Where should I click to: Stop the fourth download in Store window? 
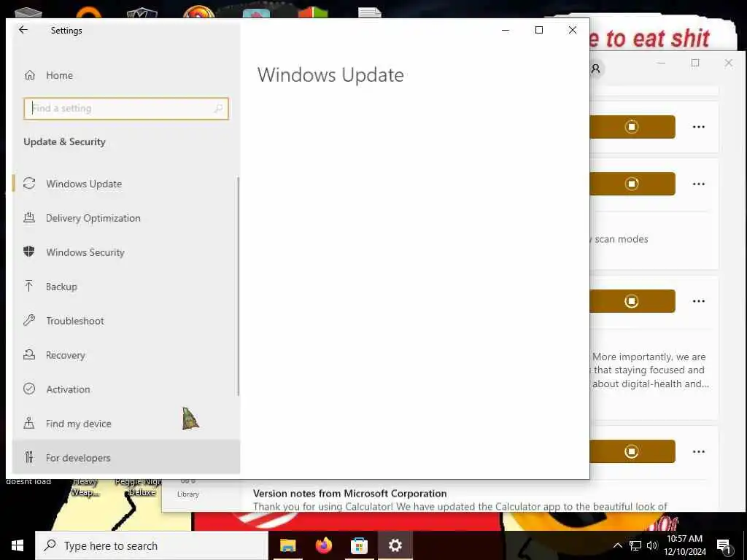tap(632, 451)
